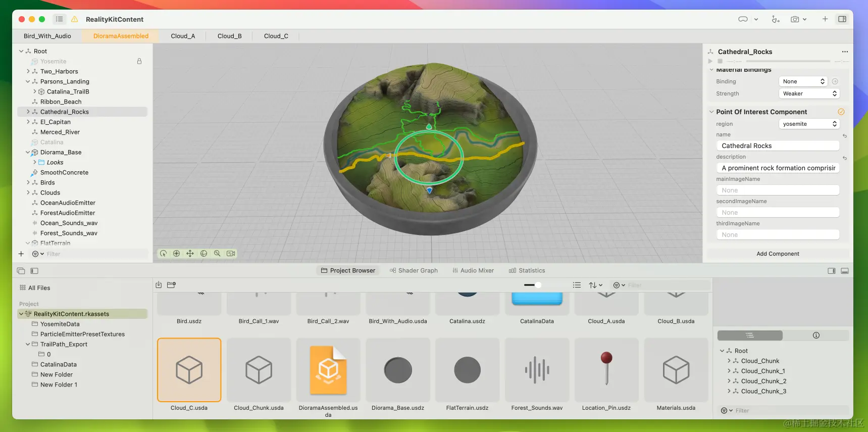The width and height of the screenshot is (868, 432).
Task: Click the orbit globe tool in viewport
Action: pyautogui.click(x=203, y=254)
